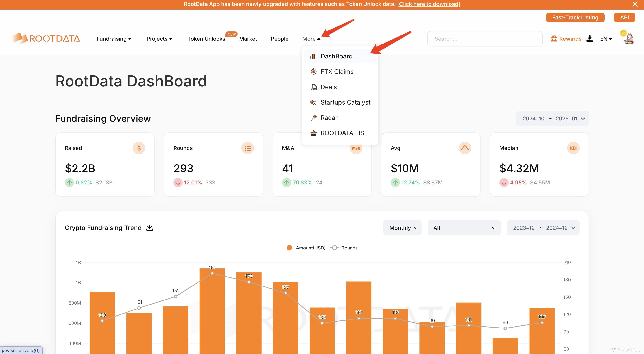The image size is (644, 354).
Task: Click the histogram icon on the Median card
Action: 573,148
